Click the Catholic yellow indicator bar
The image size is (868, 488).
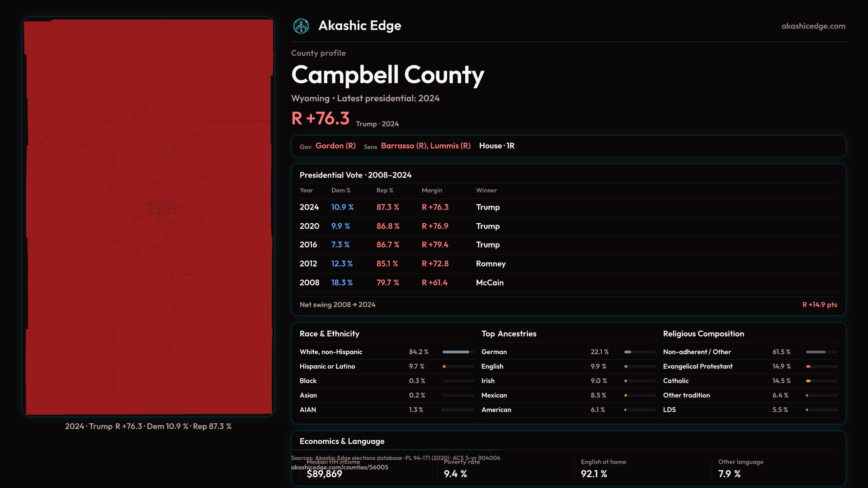coord(808,381)
